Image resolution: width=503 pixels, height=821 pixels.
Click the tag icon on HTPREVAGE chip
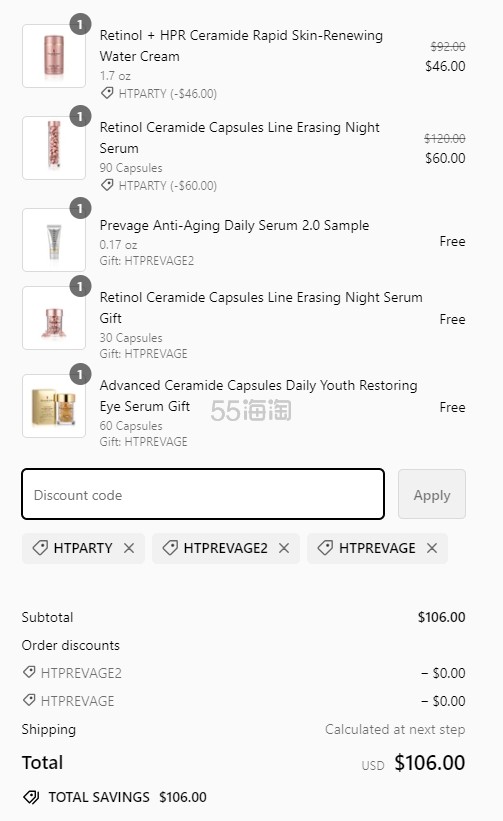click(326, 548)
